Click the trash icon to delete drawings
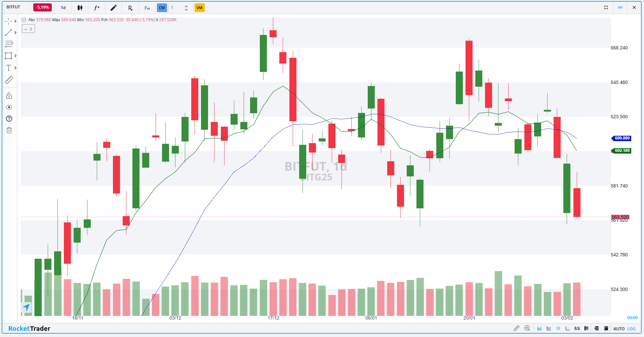644x337 pixels. 9,130
